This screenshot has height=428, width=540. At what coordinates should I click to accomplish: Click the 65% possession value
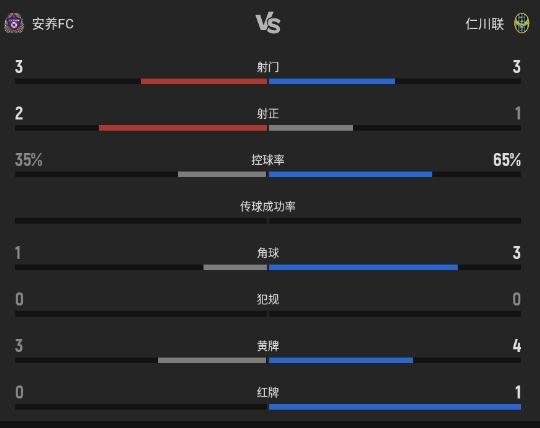(507, 160)
